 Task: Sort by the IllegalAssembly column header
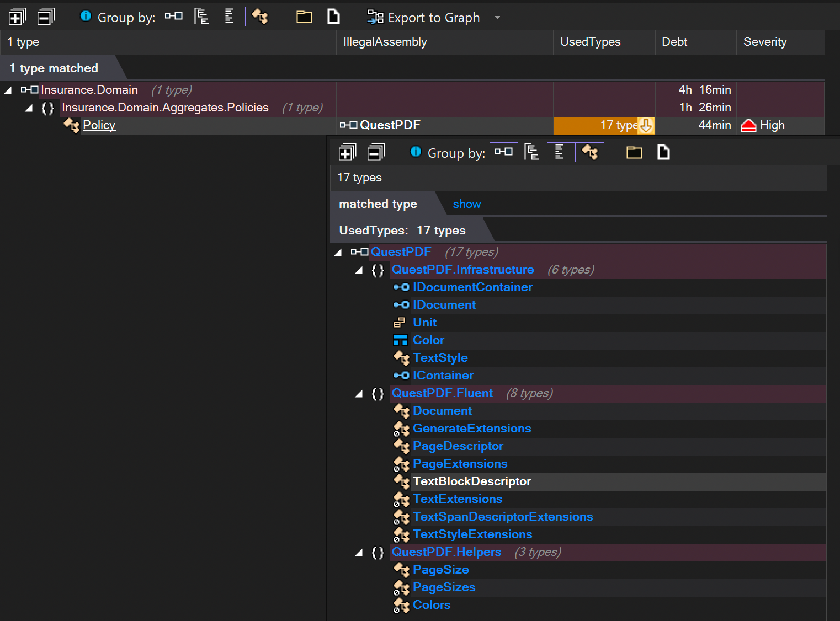(x=445, y=42)
